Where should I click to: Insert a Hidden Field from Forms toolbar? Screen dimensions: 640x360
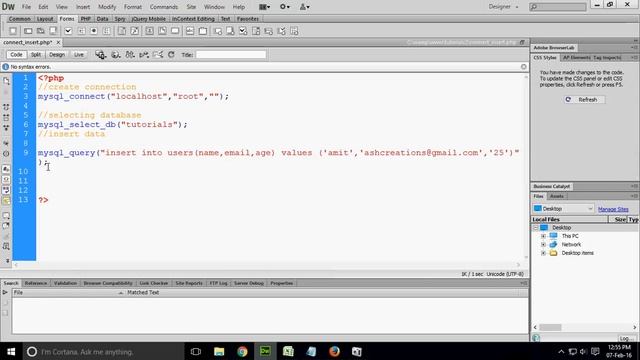[40, 31]
